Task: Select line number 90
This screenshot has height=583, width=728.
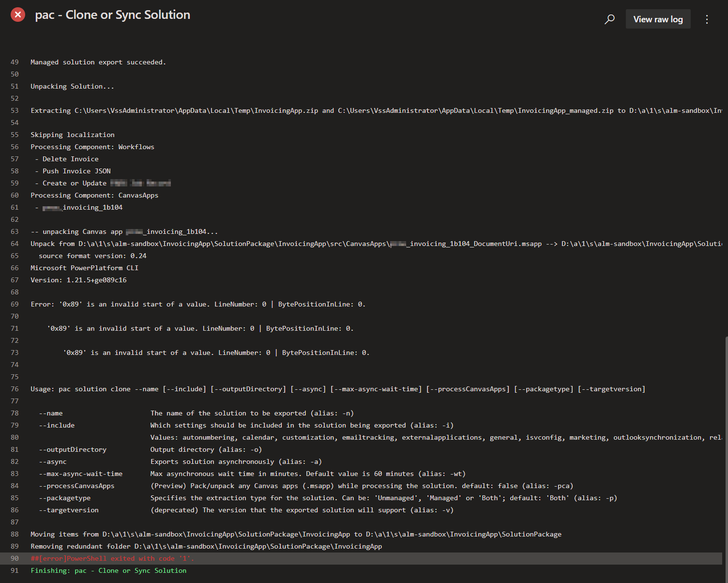Action: [x=15, y=558]
